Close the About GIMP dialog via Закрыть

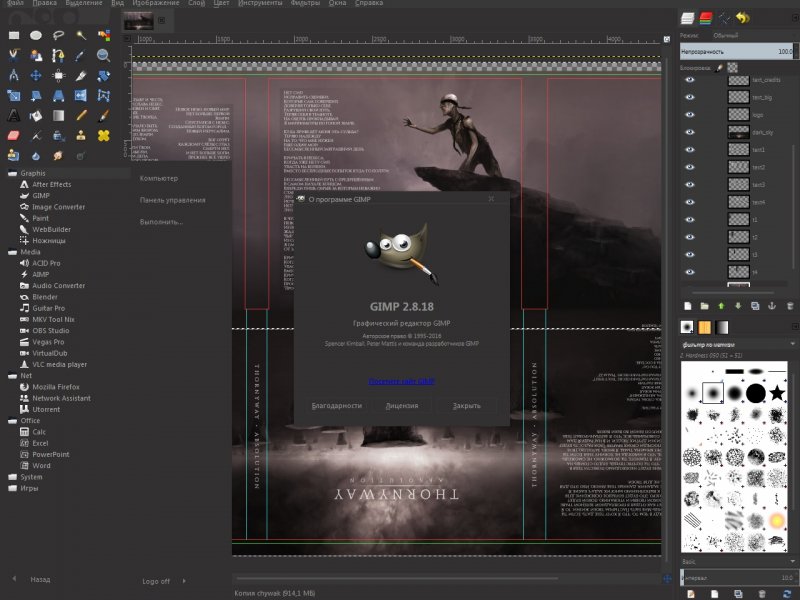pos(467,406)
